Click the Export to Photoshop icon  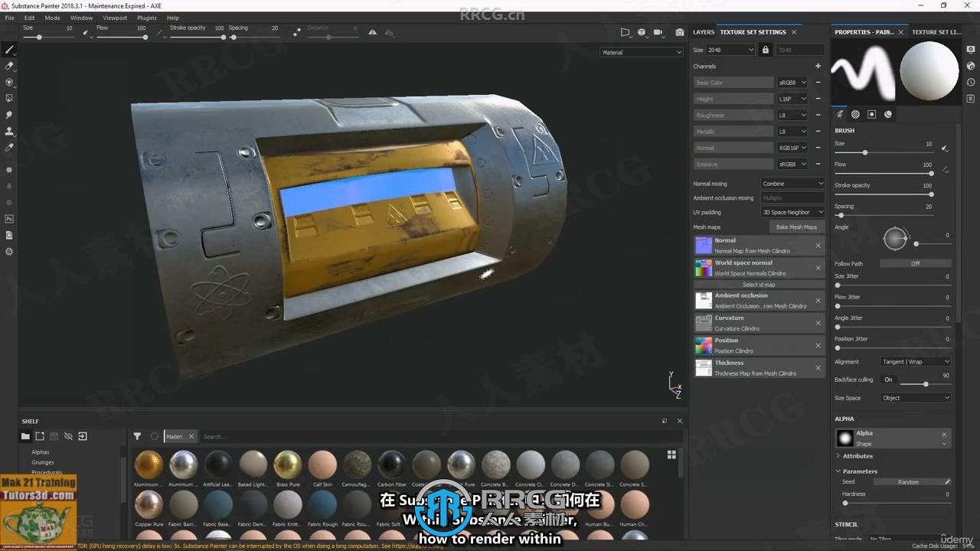[9, 219]
